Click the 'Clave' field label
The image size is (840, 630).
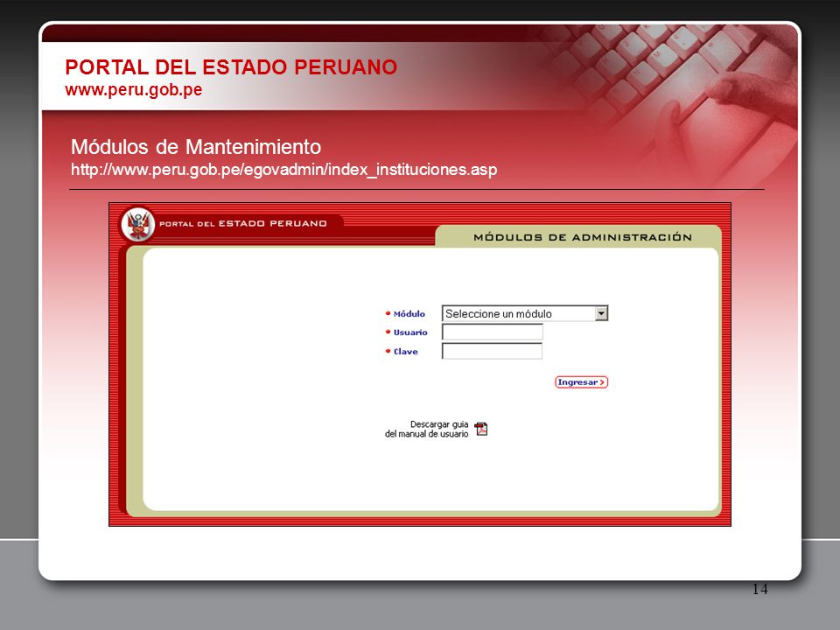pyautogui.click(x=405, y=352)
